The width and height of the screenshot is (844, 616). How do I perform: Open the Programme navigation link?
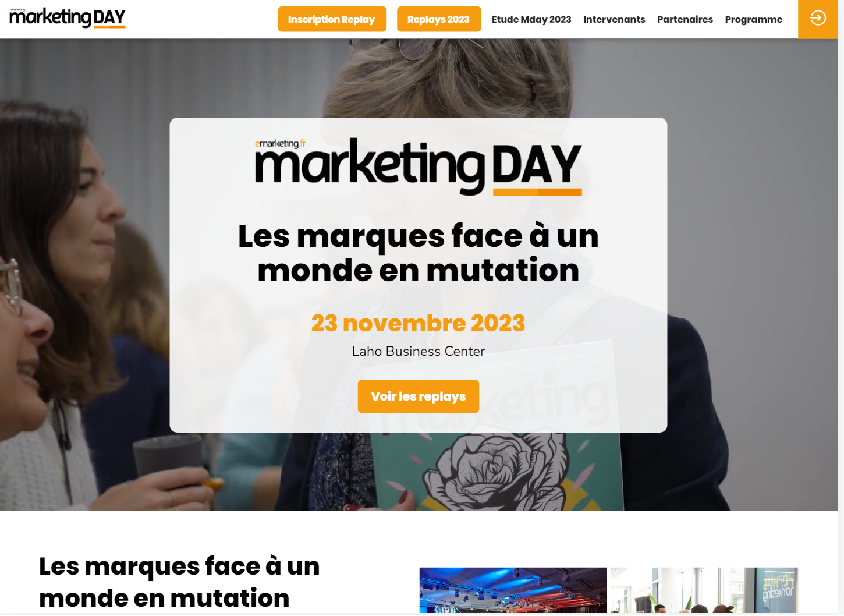click(754, 19)
